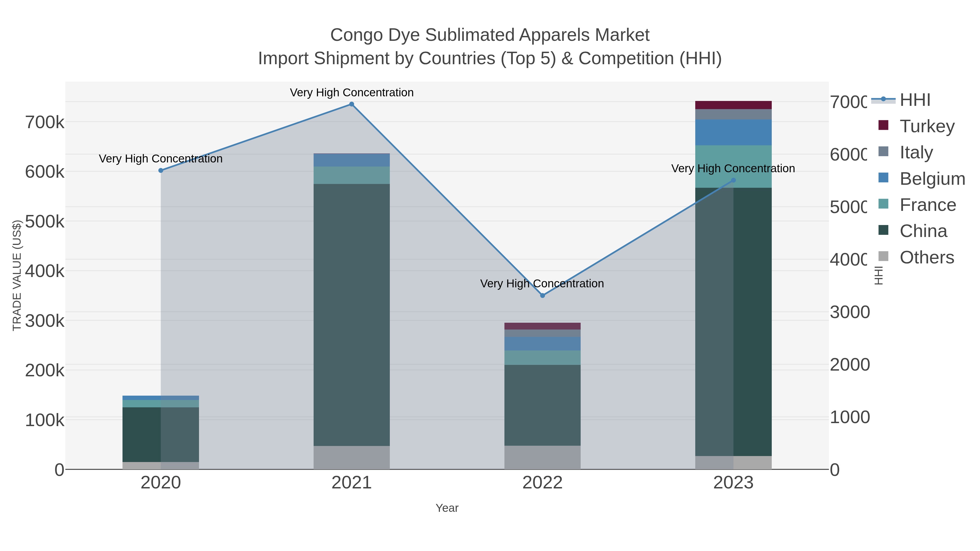Click the 2023 x-axis label
This screenshot has height=551, width=980.
733,483
